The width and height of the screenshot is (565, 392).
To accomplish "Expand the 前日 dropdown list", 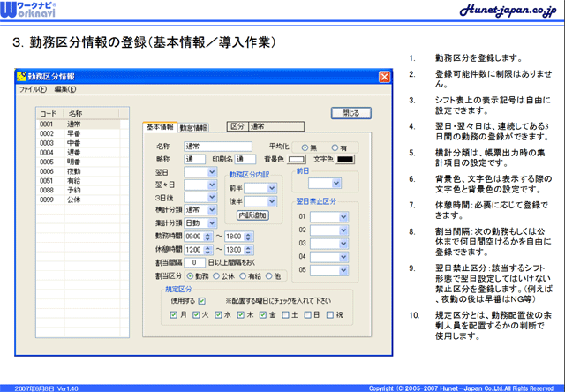I will point(336,183).
